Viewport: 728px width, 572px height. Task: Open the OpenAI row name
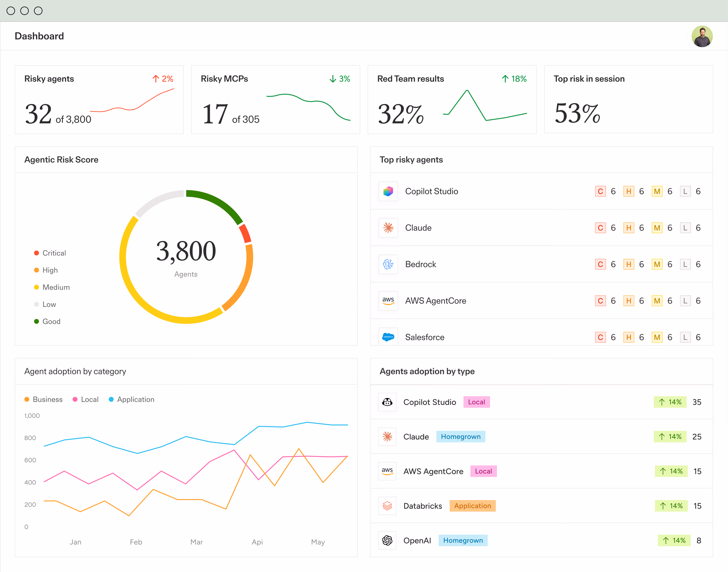pyautogui.click(x=417, y=540)
